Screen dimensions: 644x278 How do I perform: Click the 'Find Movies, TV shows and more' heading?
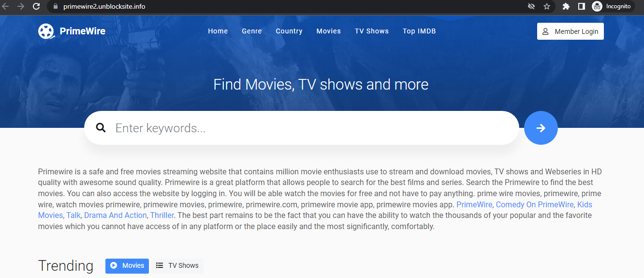coord(321,84)
